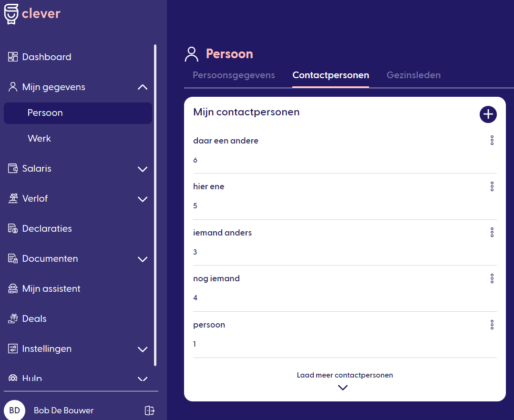Open three-dot menu for 'persoon' contact

click(x=492, y=325)
